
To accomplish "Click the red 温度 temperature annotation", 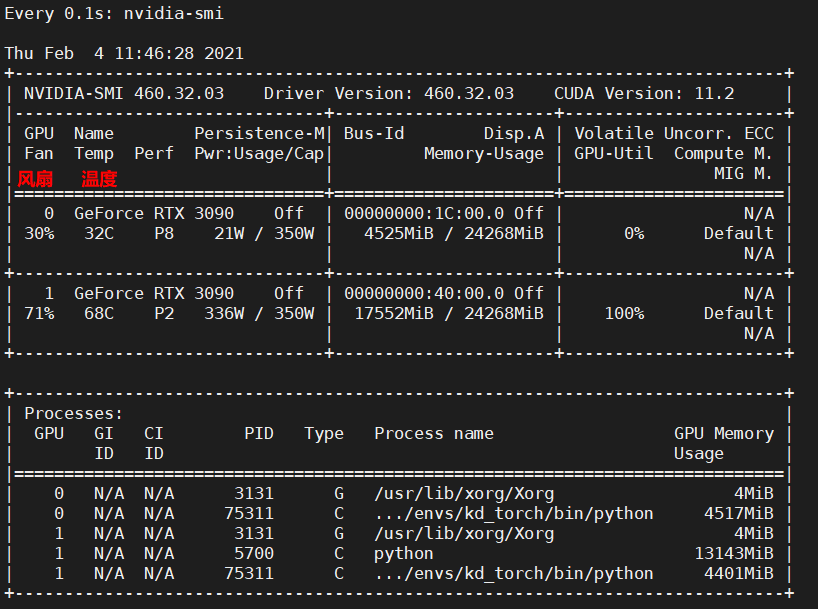I will click(x=99, y=179).
